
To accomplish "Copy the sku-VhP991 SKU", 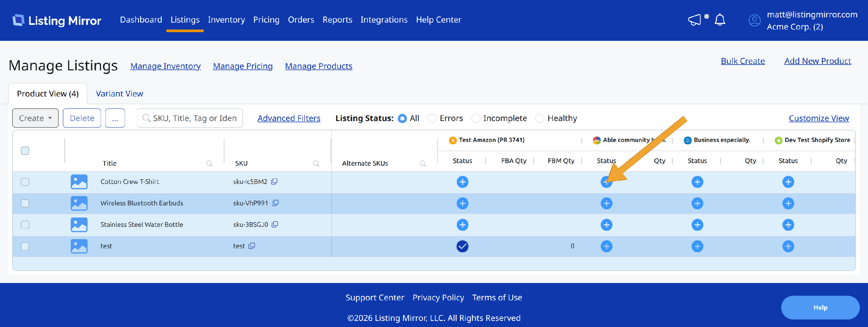I will [x=275, y=203].
